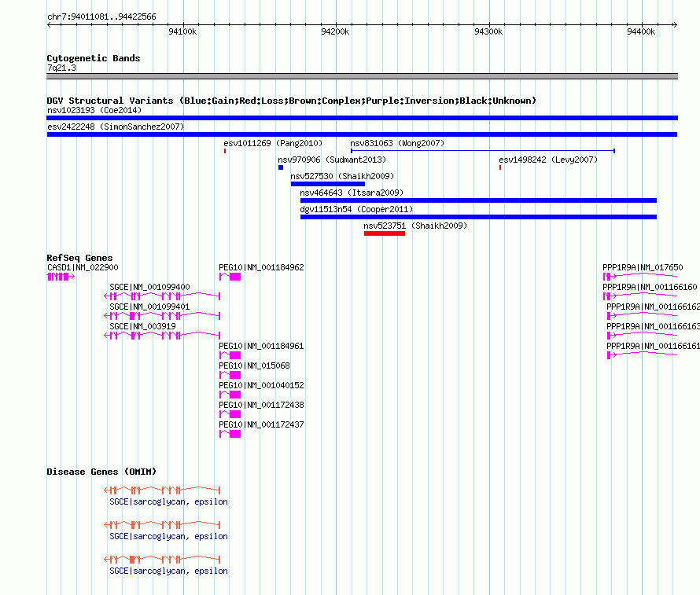The height and width of the screenshot is (595, 700).
Task: Click the PEG10|NM_001184962 gene glyph
Action: click(230, 277)
